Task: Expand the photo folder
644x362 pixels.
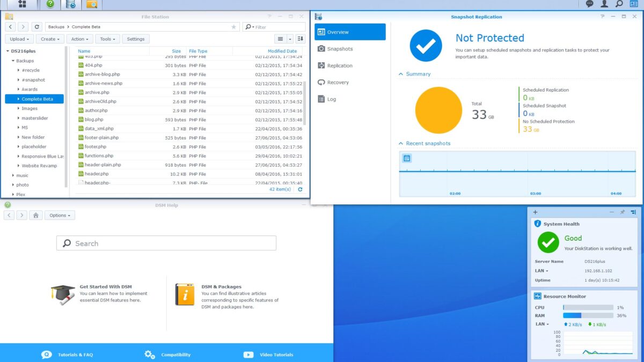Action: pyautogui.click(x=13, y=185)
